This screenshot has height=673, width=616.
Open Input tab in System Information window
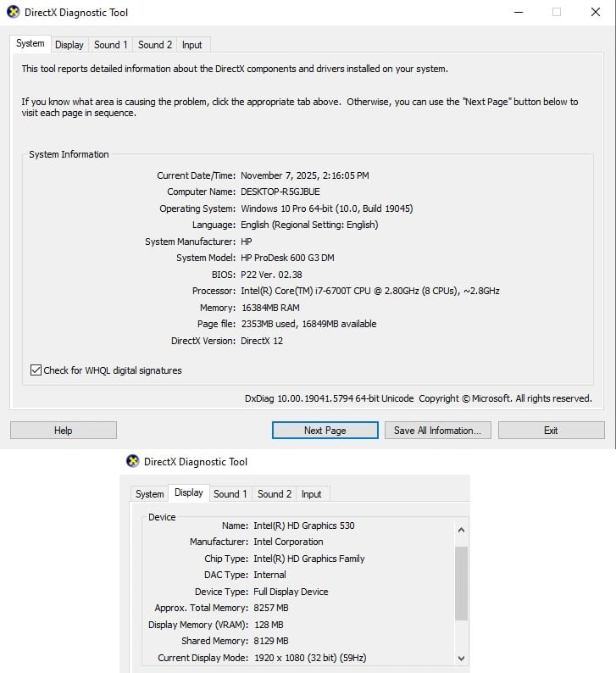click(192, 45)
